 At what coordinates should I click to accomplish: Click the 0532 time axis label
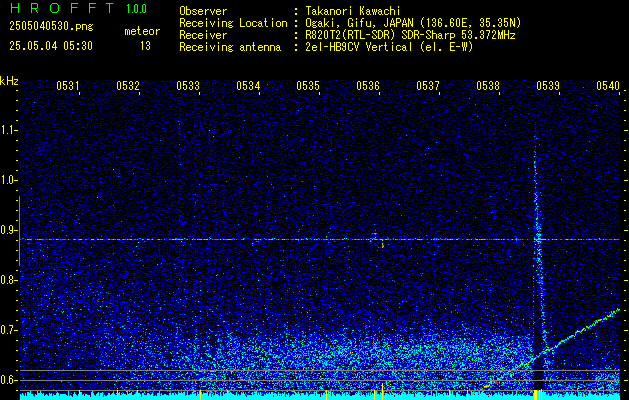pyautogui.click(x=128, y=85)
